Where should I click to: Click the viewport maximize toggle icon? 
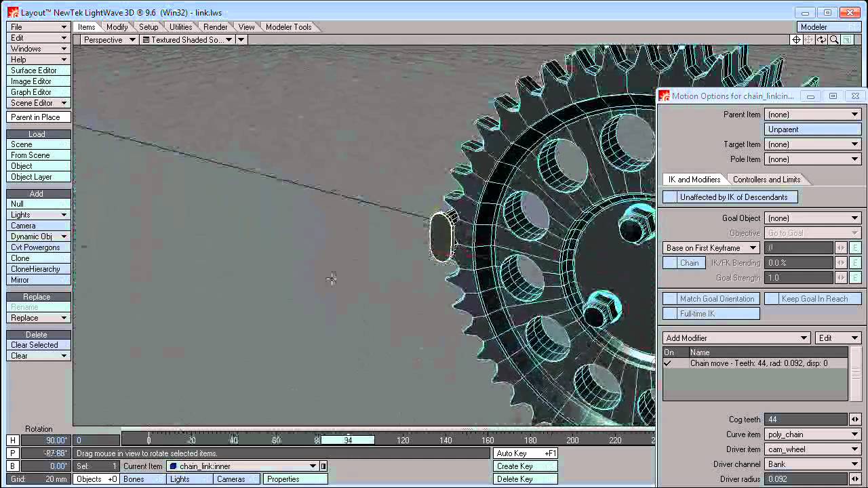click(847, 40)
